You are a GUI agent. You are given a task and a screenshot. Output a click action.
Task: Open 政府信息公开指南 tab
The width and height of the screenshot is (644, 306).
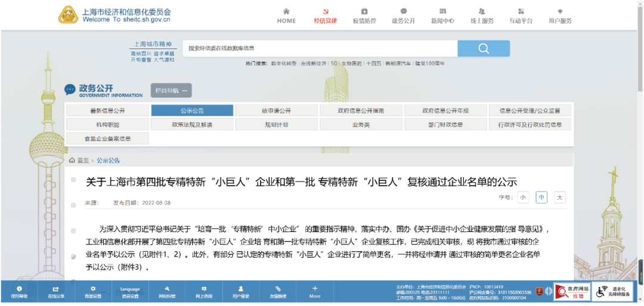click(361, 110)
